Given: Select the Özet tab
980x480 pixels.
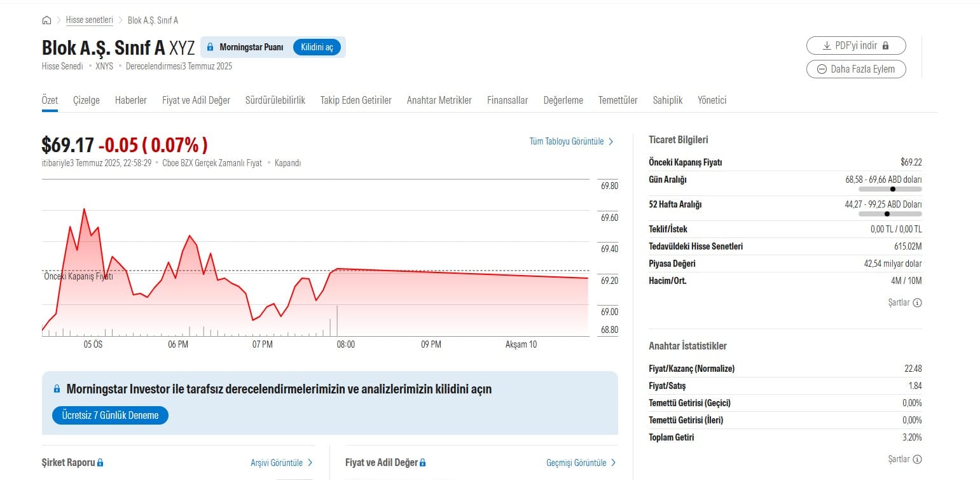Looking at the screenshot, I should (50, 100).
